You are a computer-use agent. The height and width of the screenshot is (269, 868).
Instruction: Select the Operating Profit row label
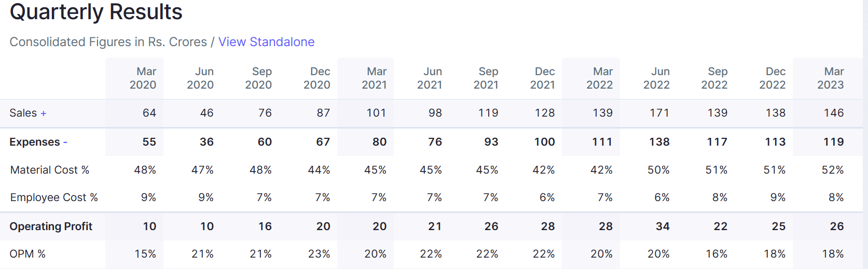(51, 226)
